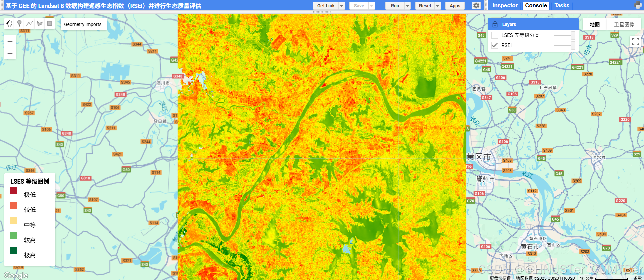
Task: Click the Layers panel header
Action: coord(533,24)
